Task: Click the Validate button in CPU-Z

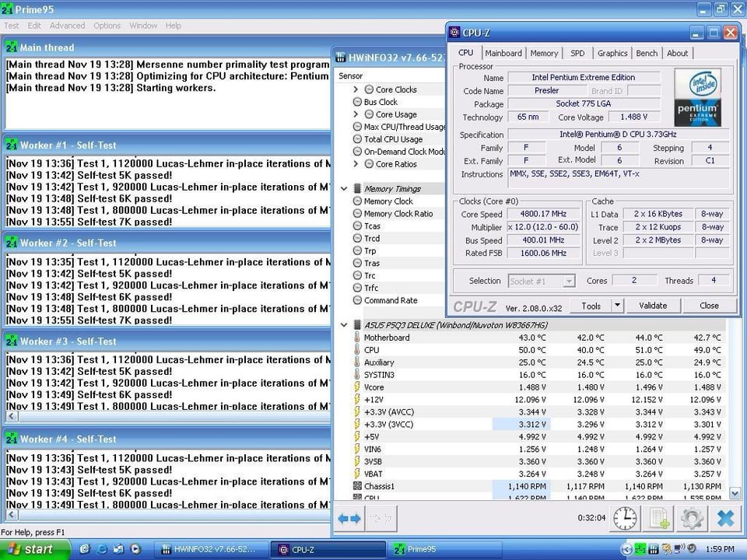Action: pos(653,306)
